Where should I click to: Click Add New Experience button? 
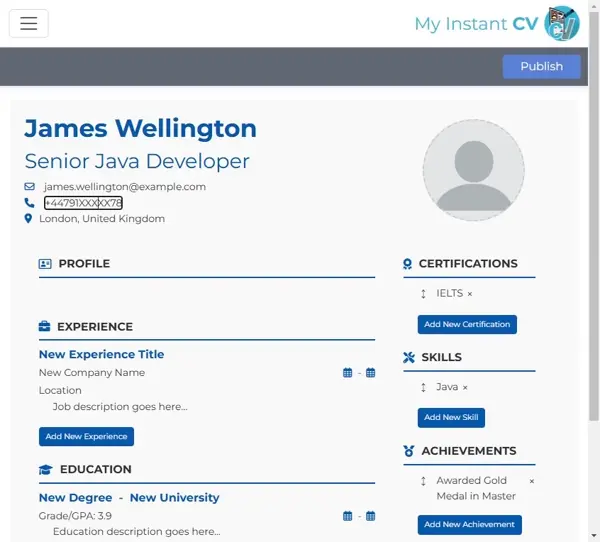click(x=86, y=437)
